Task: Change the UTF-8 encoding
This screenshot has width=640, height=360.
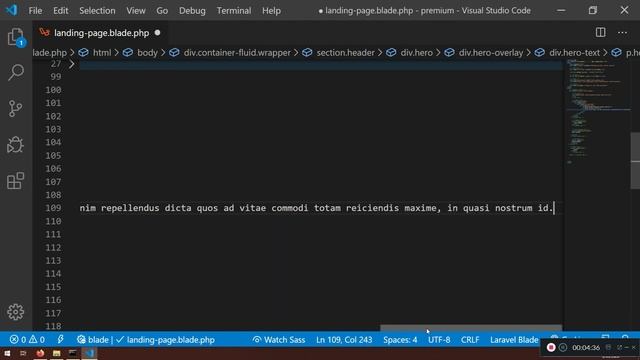Action: [439, 340]
